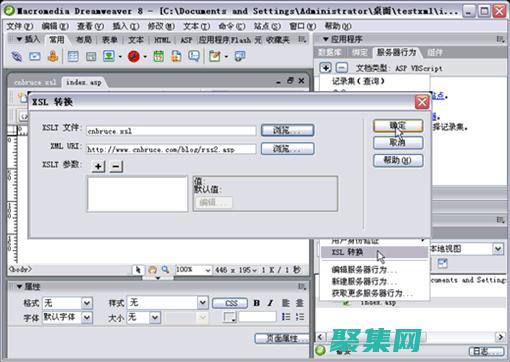The image size is (510, 362).
Task: Add a server behavior with the plus icon
Action: [325, 68]
